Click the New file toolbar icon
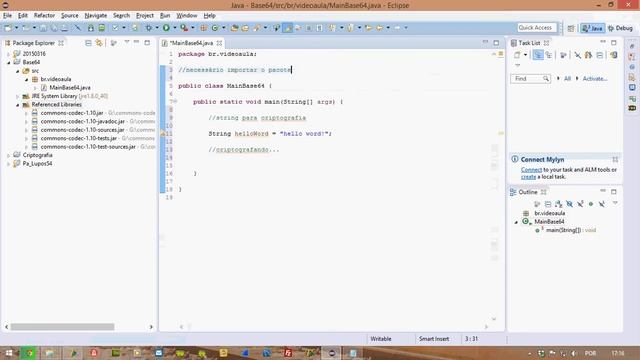Viewport: 640px width, 360px height. pyautogui.click(x=8, y=28)
